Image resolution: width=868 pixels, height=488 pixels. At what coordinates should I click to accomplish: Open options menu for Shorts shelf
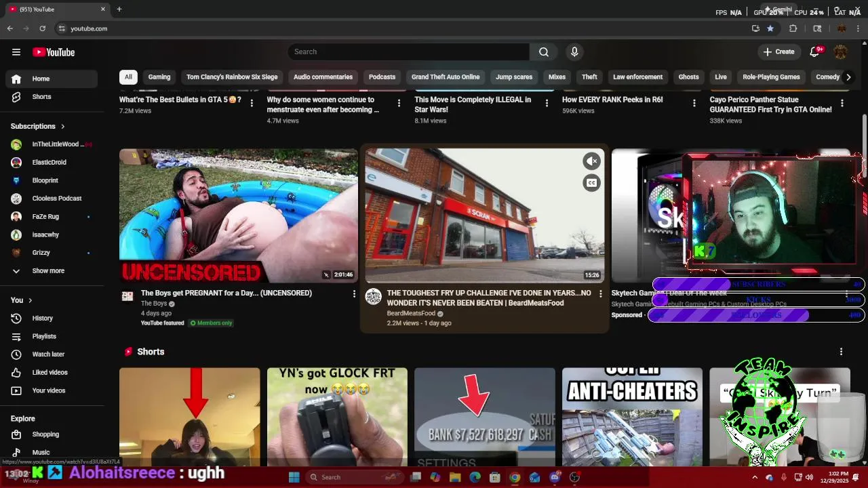coord(842,352)
